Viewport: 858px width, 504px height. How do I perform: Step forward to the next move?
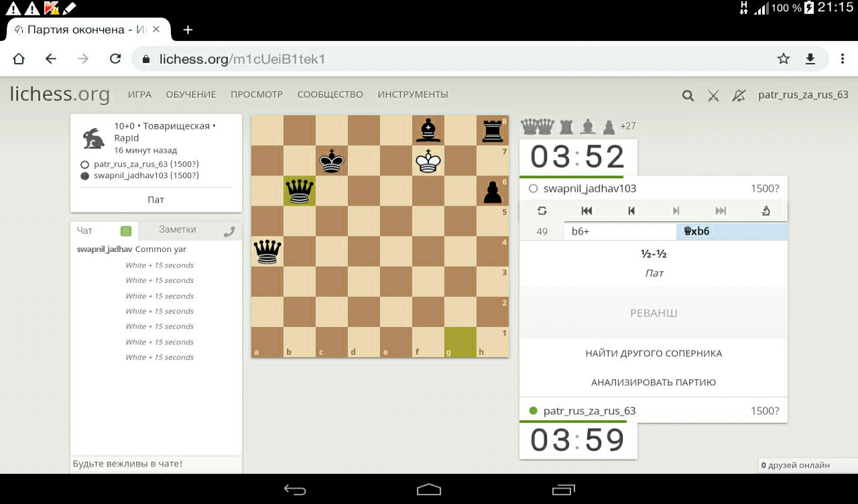(676, 210)
